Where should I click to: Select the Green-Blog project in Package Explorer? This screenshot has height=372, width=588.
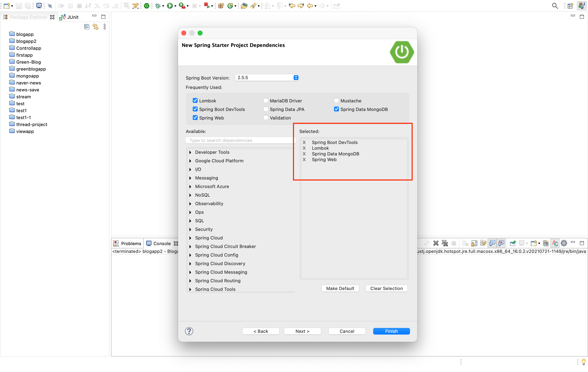pos(25,62)
